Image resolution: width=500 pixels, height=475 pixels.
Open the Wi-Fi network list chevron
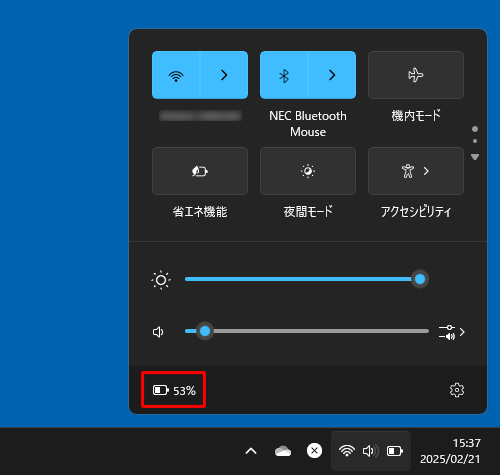pos(224,75)
